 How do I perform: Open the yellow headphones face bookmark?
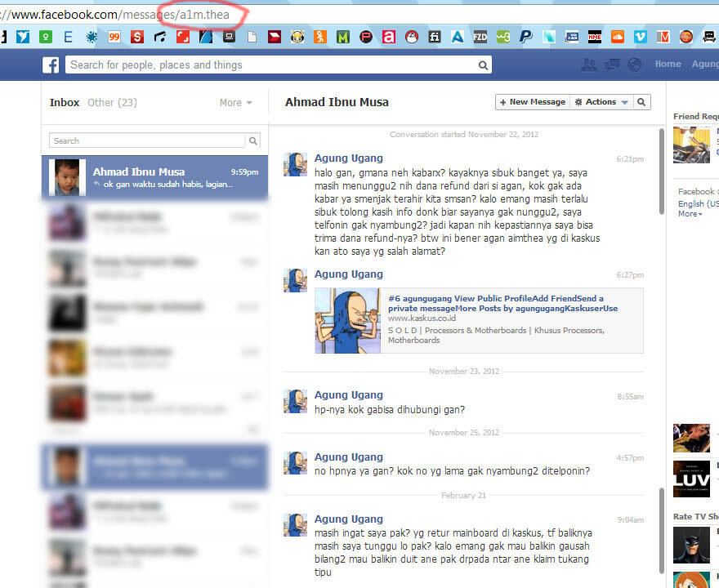coord(297,37)
